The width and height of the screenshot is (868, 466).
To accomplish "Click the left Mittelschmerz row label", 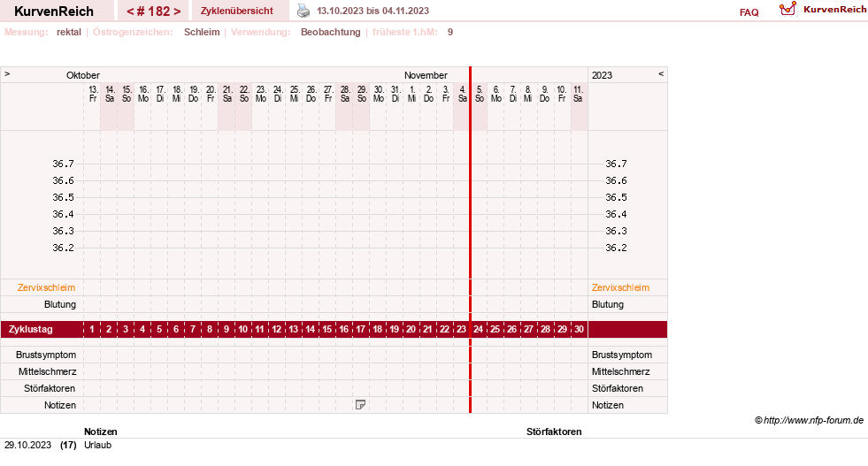I will coord(47,371).
